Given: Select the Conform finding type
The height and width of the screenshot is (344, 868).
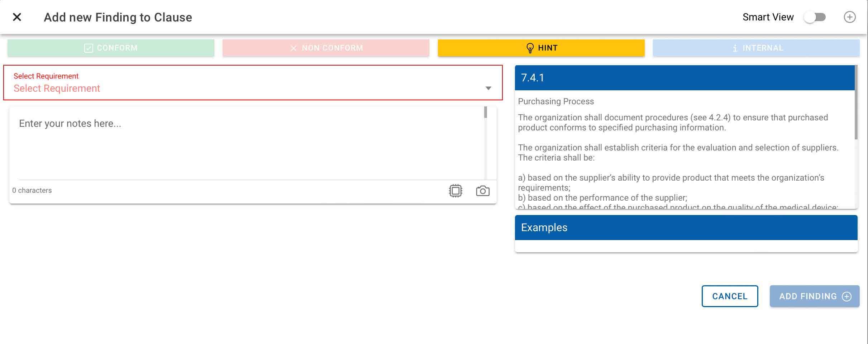Looking at the screenshot, I should point(111,48).
